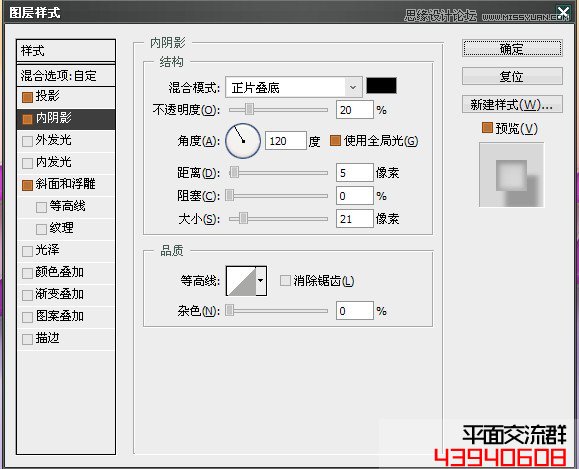Uncheck the 斜面和浮雕 checkbox
Image resolution: width=579 pixels, height=469 pixels.
[x=27, y=185]
